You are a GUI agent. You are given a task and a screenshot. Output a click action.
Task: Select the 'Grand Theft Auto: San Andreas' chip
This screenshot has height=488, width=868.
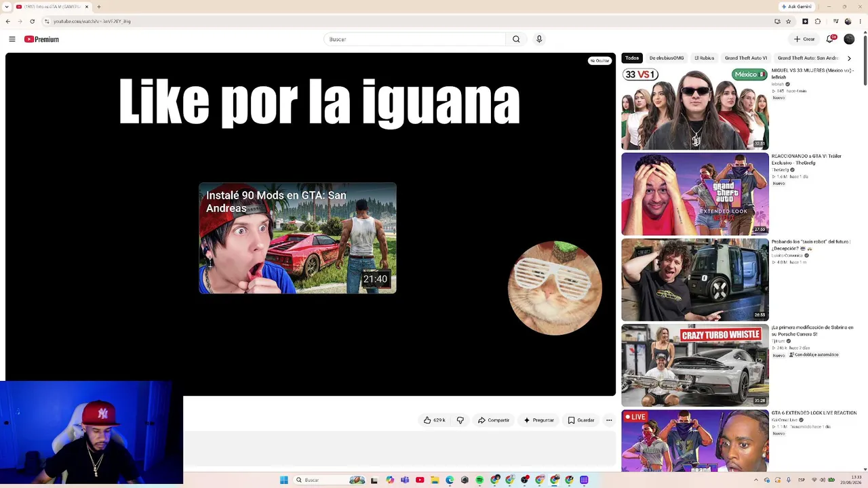point(808,58)
